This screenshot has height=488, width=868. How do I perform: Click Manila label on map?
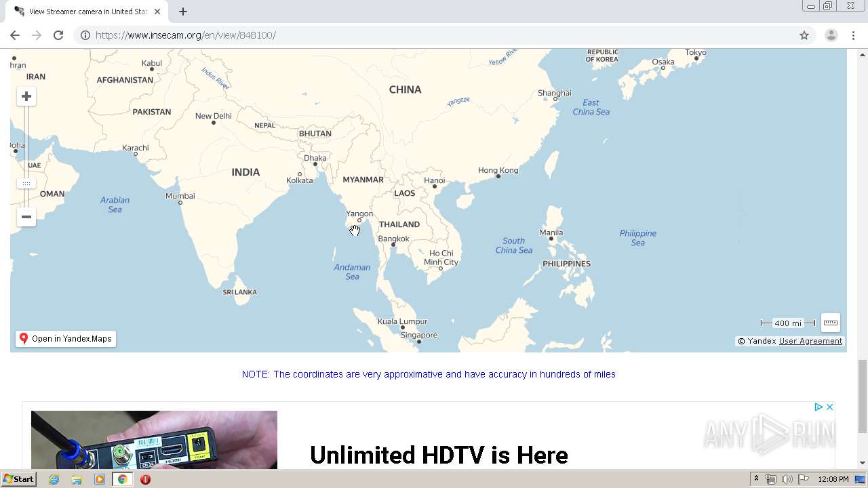coord(551,232)
